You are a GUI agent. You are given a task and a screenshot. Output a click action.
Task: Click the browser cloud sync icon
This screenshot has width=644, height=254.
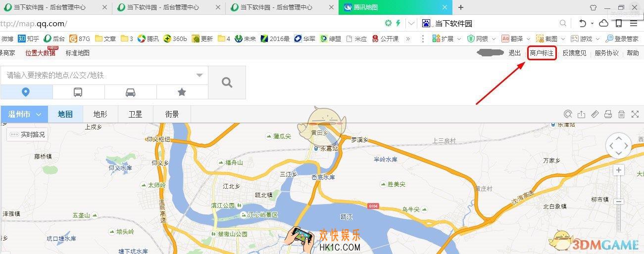[604, 23]
